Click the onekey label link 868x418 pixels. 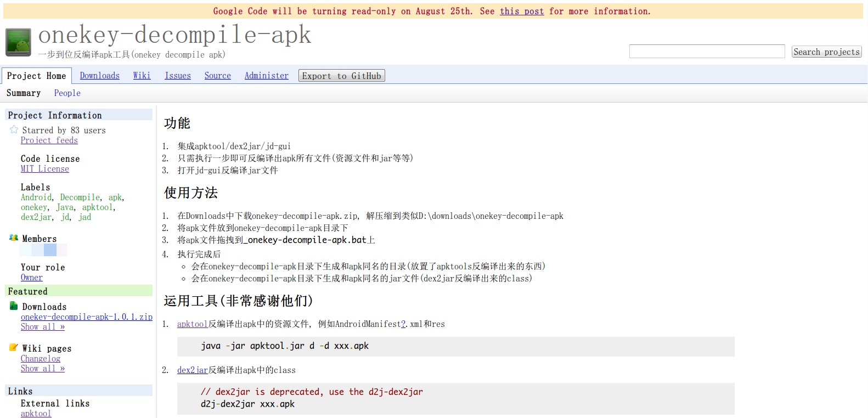[x=34, y=207]
